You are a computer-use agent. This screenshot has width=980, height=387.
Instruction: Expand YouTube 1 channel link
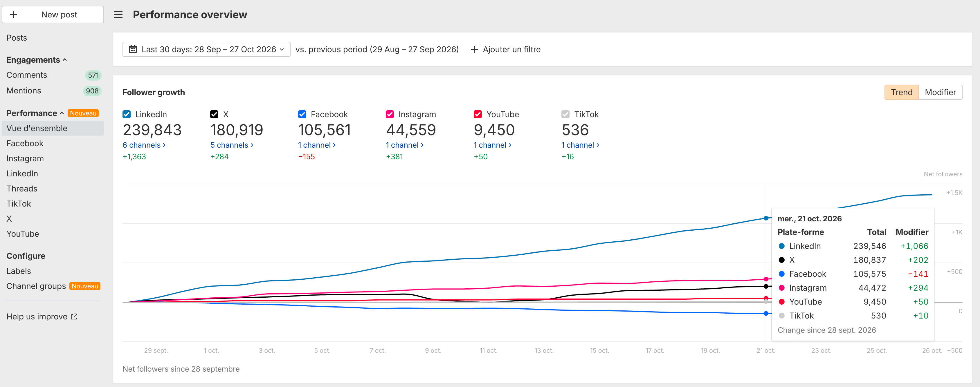click(493, 145)
